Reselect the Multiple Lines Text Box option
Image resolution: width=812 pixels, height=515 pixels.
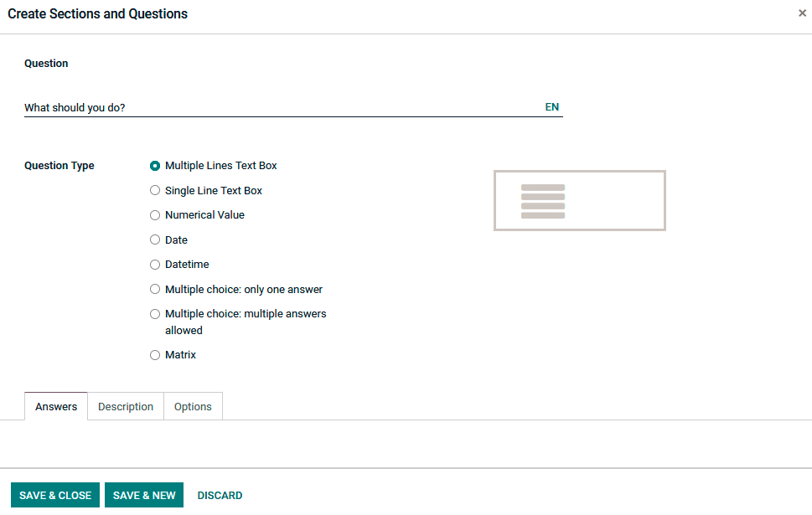[155, 166]
